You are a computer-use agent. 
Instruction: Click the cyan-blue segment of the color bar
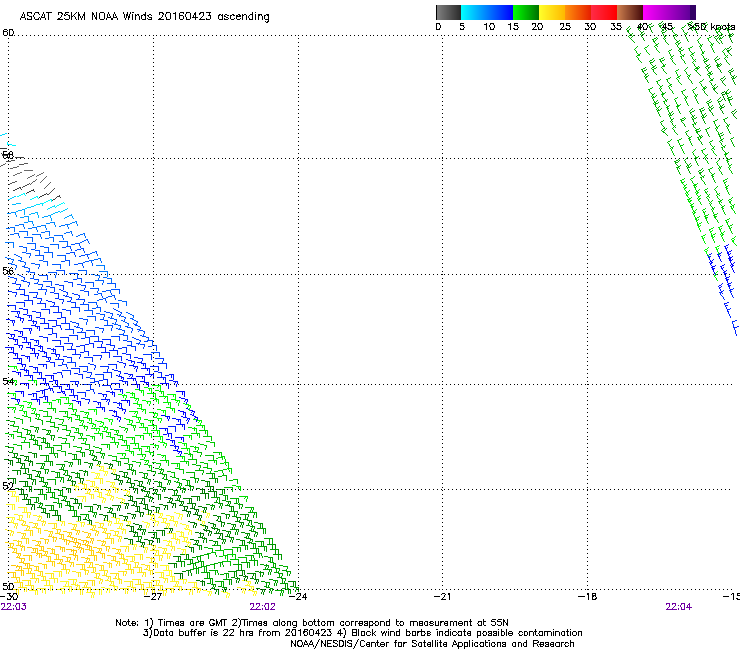[487, 12]
